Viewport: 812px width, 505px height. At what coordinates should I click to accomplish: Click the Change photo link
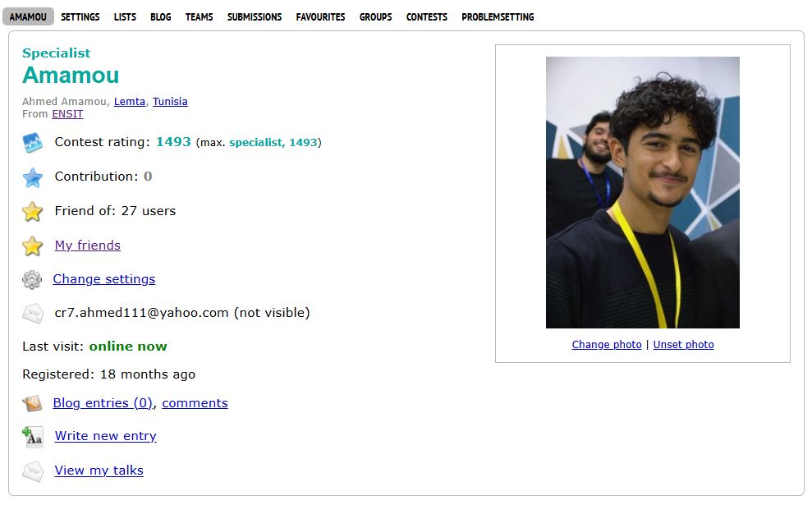pyautogui.click(x=607, y=344)
